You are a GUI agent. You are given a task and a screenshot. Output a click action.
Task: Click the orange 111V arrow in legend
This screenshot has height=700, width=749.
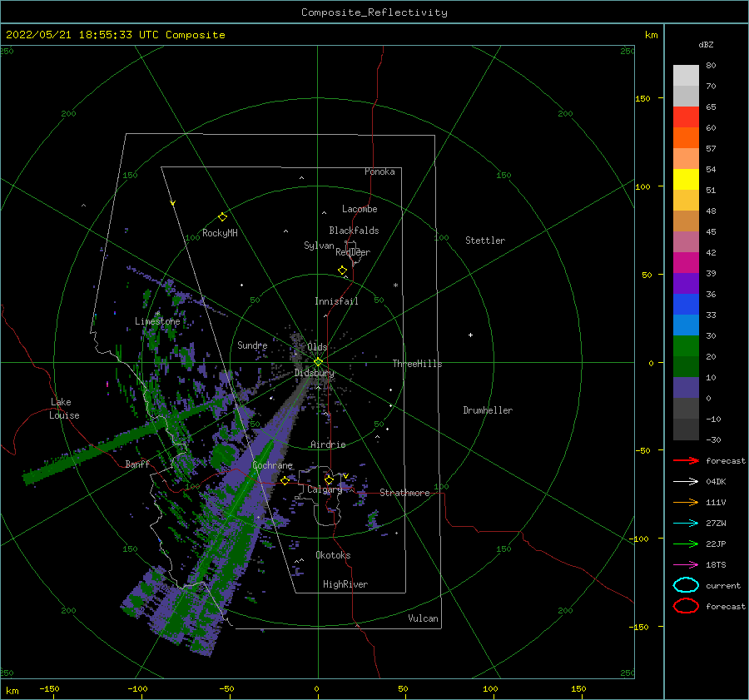point(686,502)
